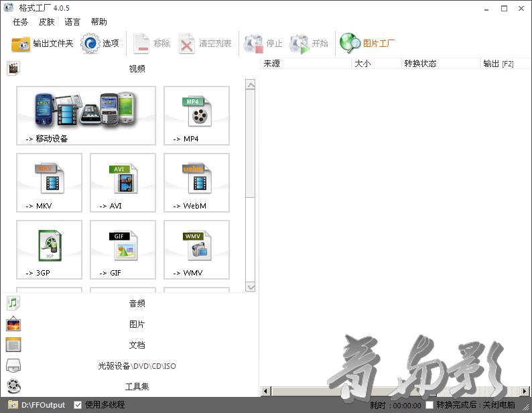Open the 皮肤 skin menu
This screenshot has height=413, width=532.
(47, 22)
